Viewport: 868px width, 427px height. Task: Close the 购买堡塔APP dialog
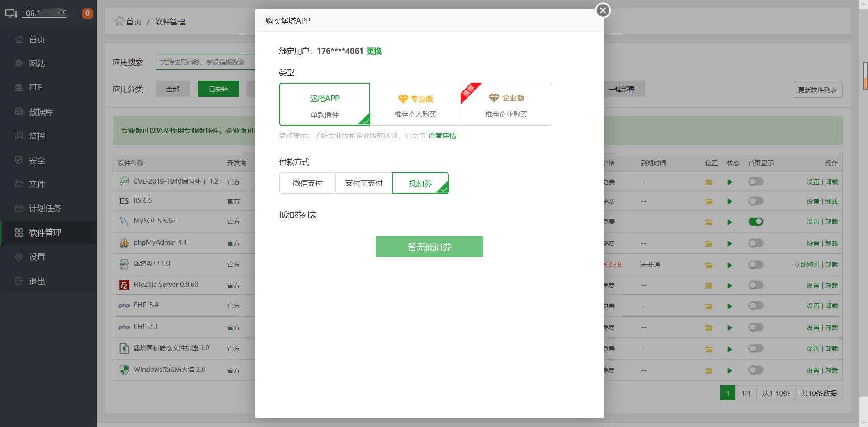coord(603,10)
